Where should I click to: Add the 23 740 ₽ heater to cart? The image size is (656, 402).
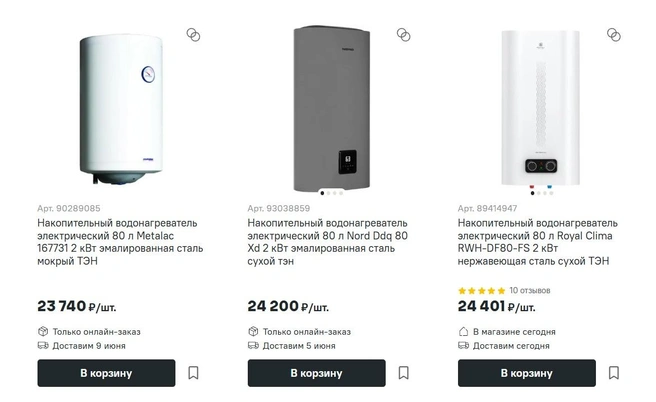(x=106, y=373)
